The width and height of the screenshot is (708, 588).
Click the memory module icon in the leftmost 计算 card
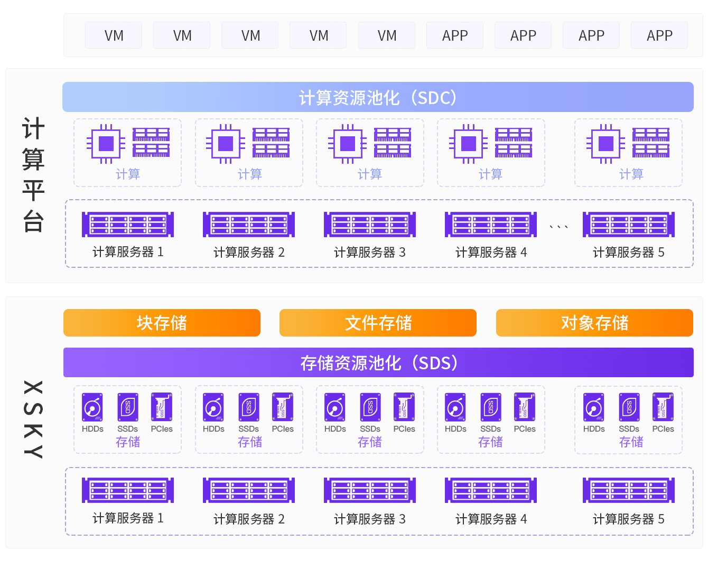pos(151,143)
